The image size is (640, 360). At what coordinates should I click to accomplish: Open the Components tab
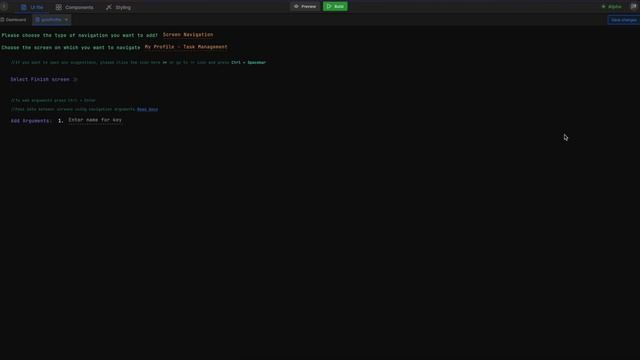[75, 7]
